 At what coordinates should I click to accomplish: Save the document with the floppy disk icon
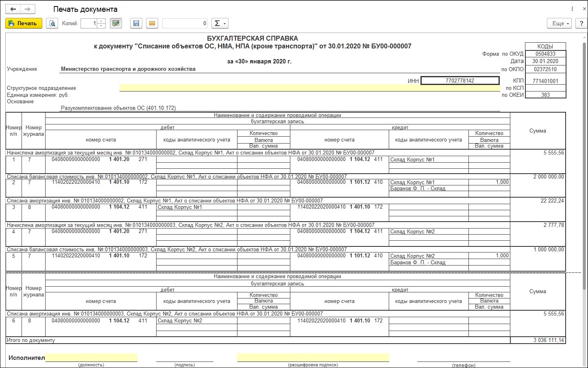136,24
